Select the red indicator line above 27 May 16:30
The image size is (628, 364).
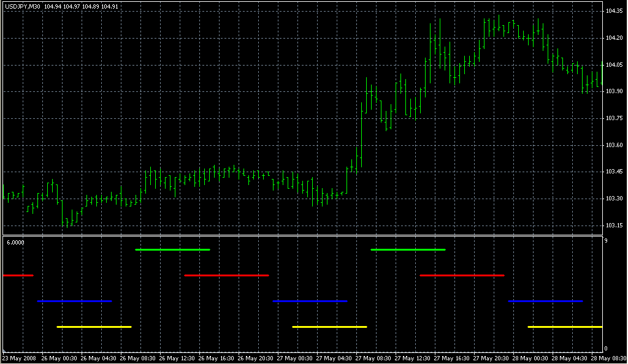coord(462,275)
